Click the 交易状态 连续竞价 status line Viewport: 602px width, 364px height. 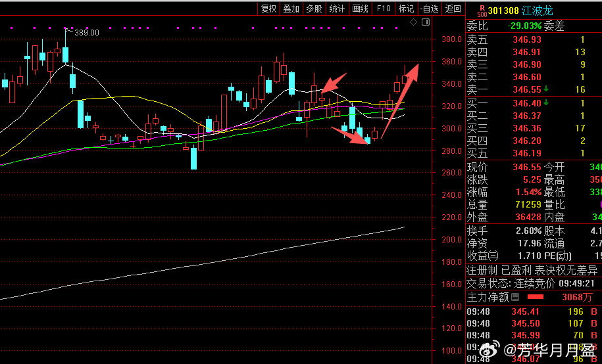530,284
